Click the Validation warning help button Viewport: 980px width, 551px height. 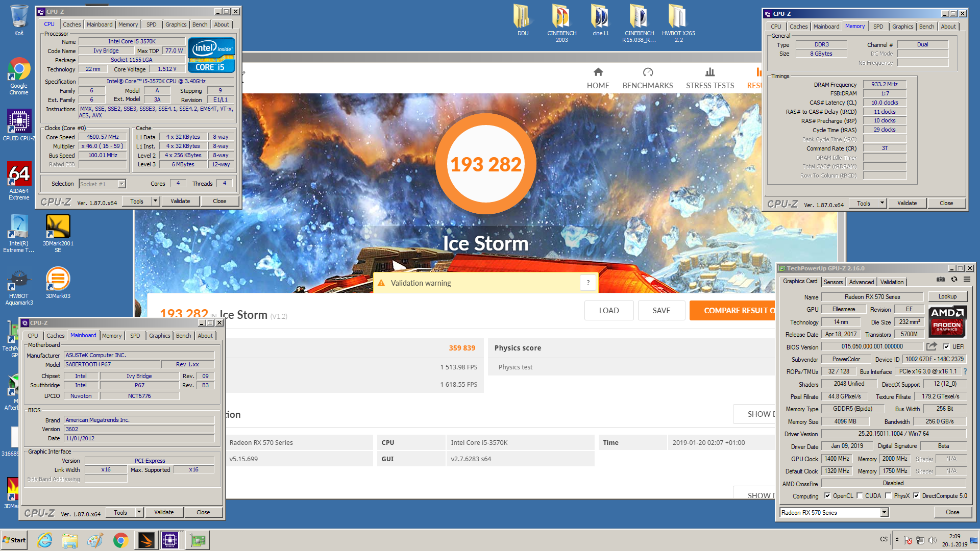(588, 283)
